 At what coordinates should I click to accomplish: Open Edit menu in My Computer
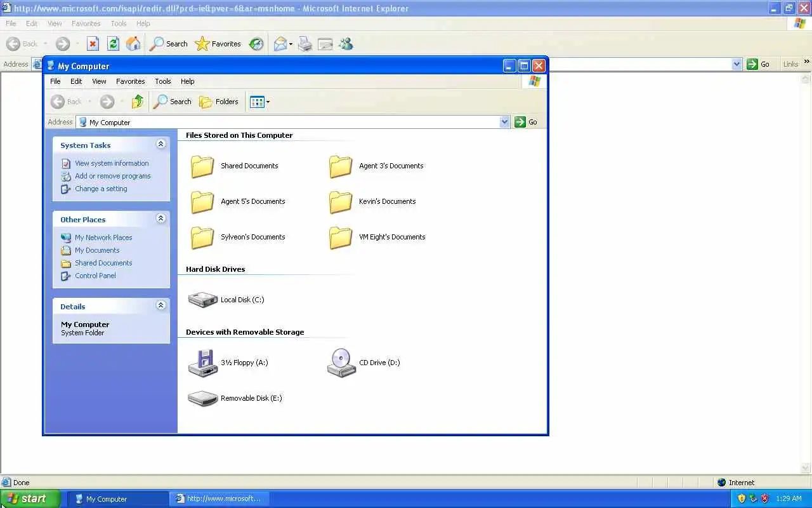click(x=76, y=81)
